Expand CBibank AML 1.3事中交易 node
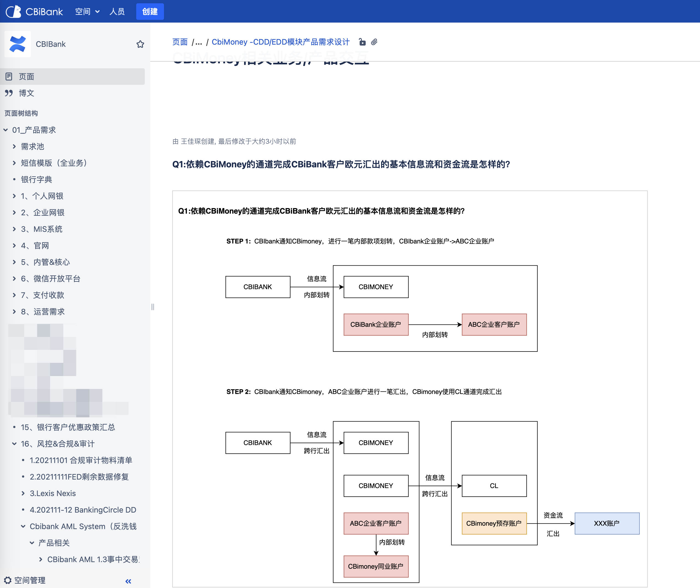 pos(40,559)
